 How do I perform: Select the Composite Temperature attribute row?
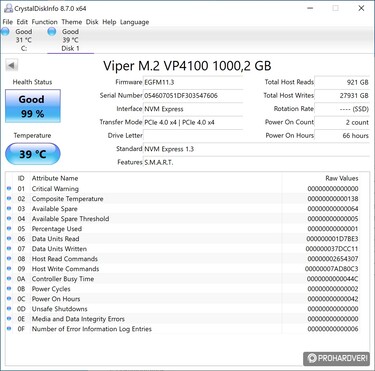coord(183,199)
